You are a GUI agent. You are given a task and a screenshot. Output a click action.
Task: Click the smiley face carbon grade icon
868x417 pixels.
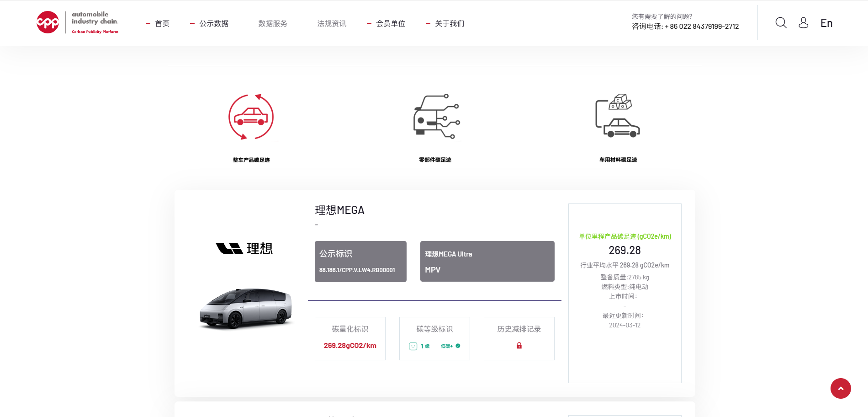click(413, 346)
